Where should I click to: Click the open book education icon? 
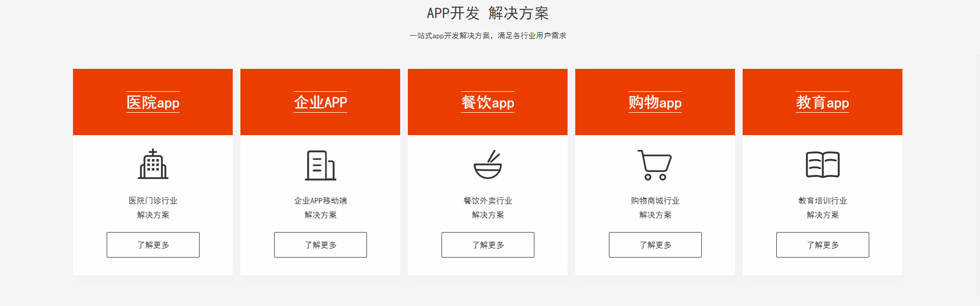coord(823,164)
